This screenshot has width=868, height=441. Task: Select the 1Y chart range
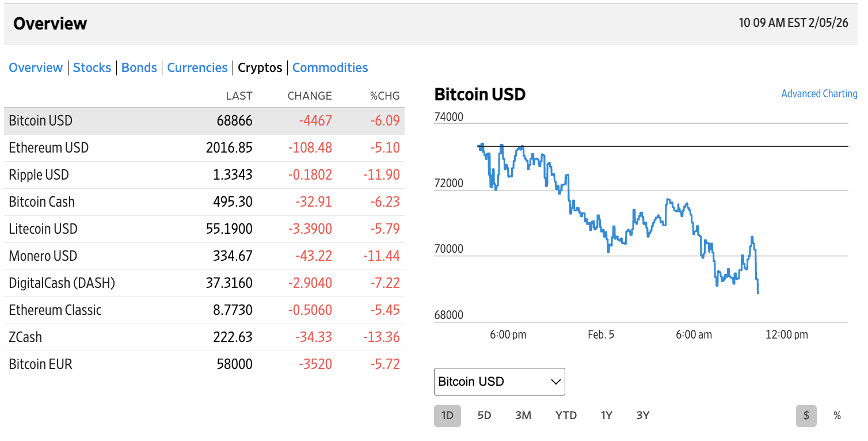point(606,416)
